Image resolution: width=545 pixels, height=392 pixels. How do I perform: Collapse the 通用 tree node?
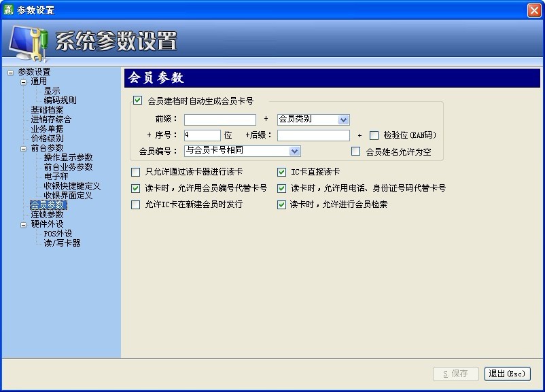23,82
